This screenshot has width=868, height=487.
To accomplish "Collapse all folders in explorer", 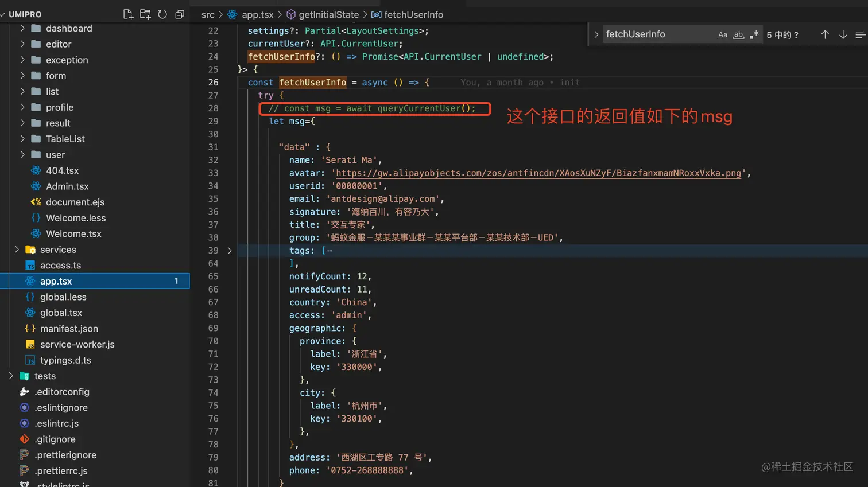I will [x=180, y=14].
